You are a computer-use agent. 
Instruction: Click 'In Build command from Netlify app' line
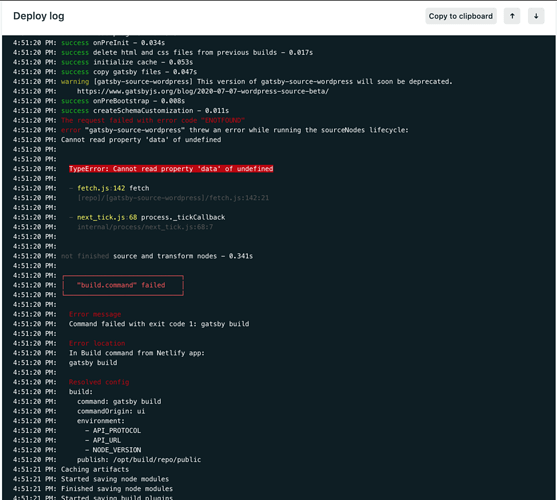[137, 353]
